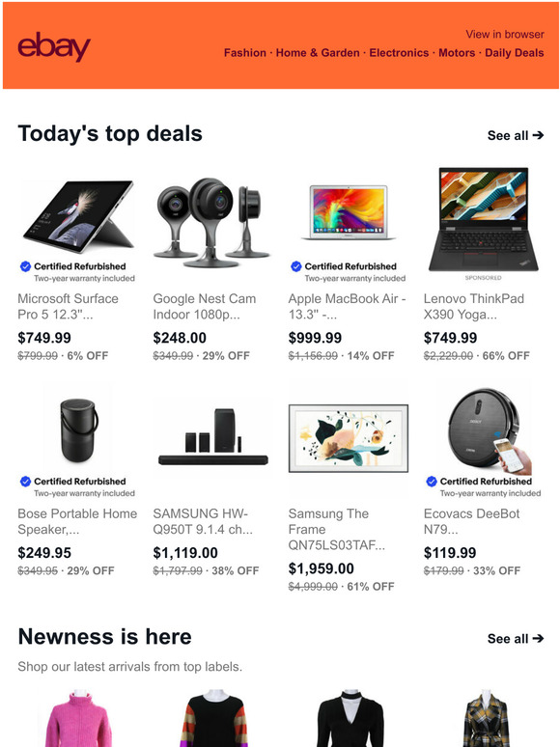
Task: Open the Microsoft Surface Pro 5 image
Action: point(77,216)
